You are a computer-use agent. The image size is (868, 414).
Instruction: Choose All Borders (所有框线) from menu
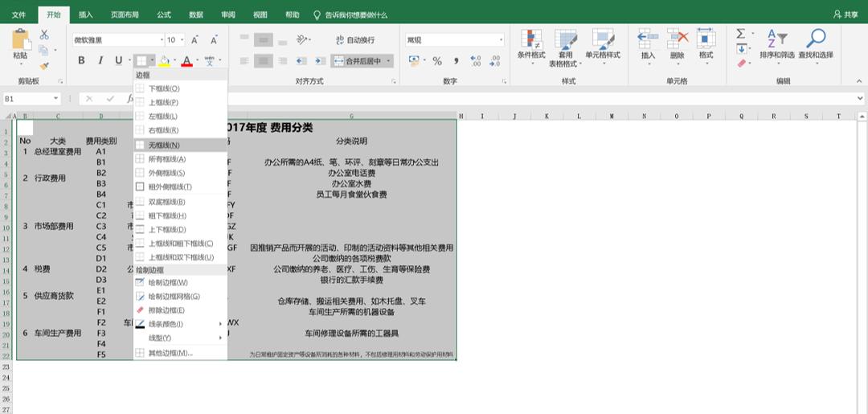point(181,159)
